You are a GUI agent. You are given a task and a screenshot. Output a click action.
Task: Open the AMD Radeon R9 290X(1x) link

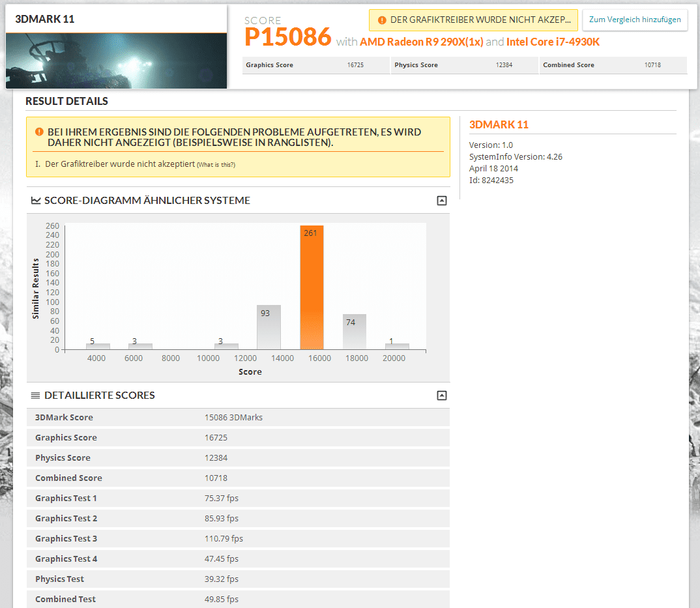pyautogui.click(x=422, y=42)
